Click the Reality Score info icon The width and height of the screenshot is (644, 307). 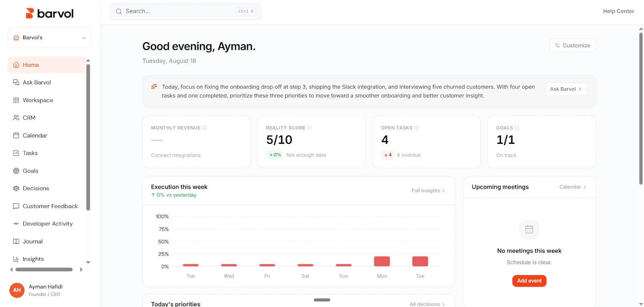click(x=310, y=128)
